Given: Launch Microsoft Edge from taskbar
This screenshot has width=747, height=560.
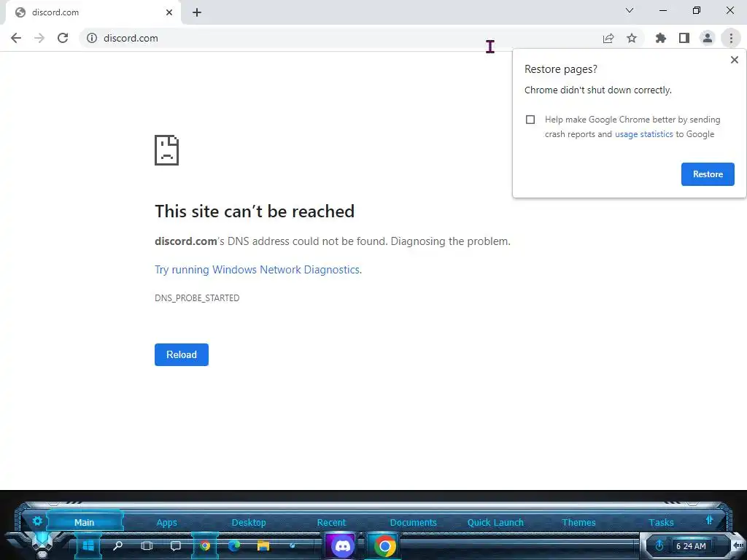Looking at the screenshot, I should [x=234, y=545].
